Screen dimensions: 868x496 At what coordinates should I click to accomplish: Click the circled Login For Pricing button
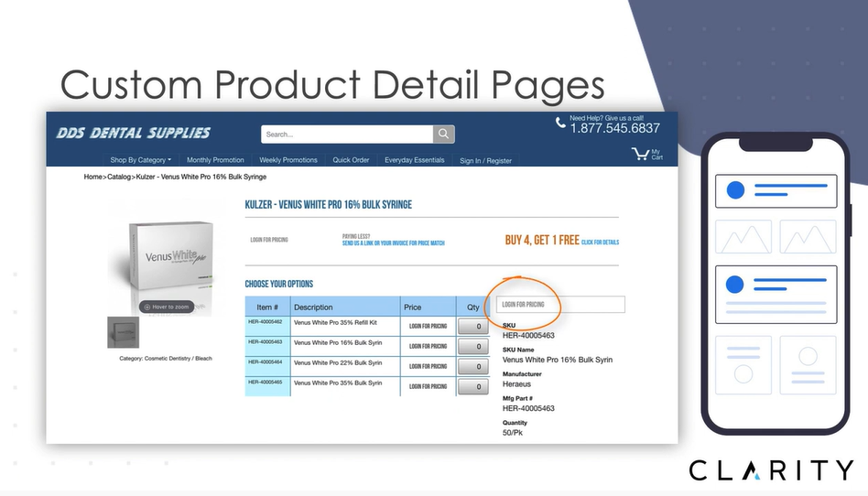click(x=523, y=305)
